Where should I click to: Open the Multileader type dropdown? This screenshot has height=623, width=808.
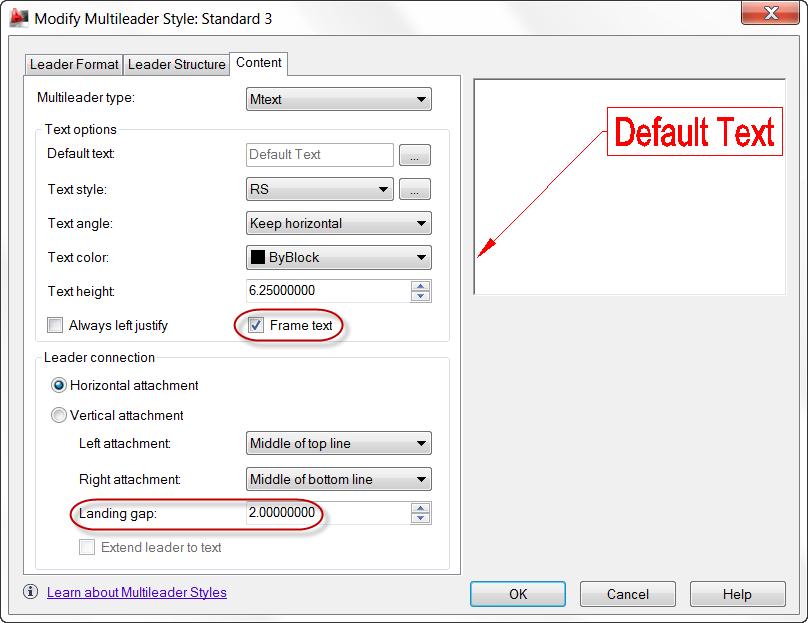[x=338, y=99]
